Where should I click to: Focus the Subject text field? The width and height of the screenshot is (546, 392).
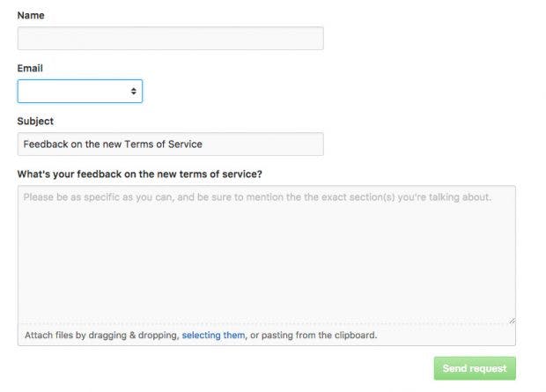pos(170,144)
